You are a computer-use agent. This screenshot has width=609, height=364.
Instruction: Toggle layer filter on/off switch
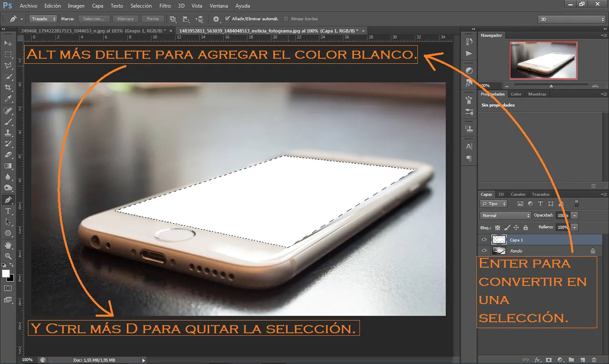pyautogui.click(x=577, y=203)
